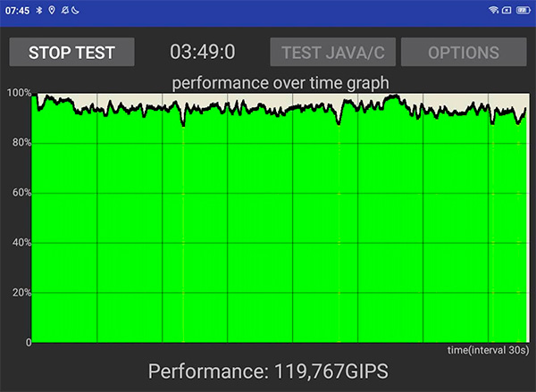Tap the 20% y-axis label
Viewport: 536px width, 392px height.
pos(20,293)
